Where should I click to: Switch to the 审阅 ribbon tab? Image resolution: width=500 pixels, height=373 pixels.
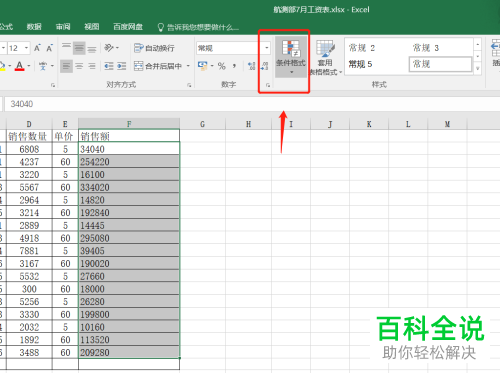pos(63,27)
